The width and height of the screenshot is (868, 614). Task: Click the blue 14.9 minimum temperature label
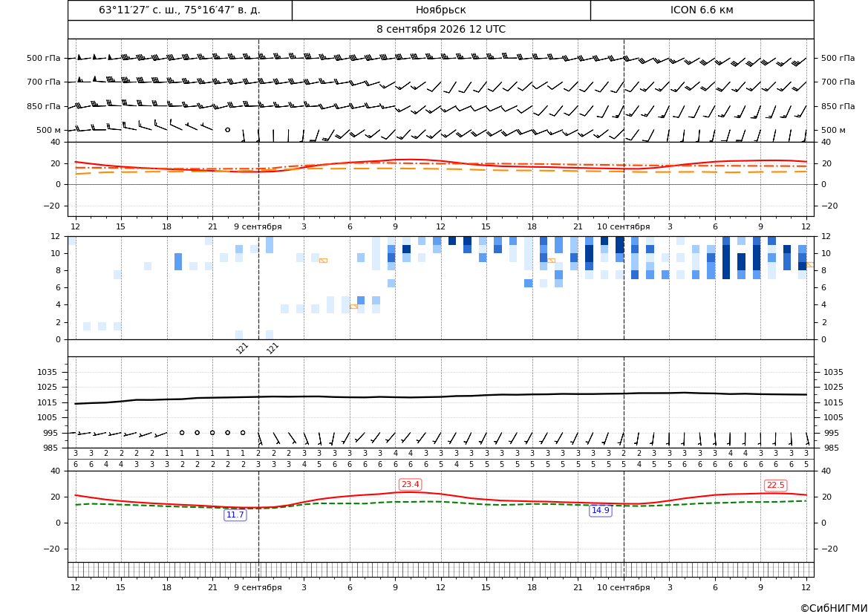pos(601,511)
